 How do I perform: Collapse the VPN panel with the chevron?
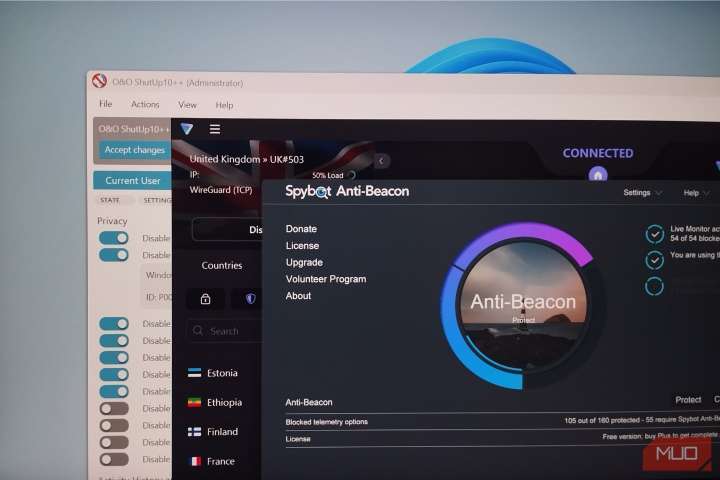click(381, 161)
